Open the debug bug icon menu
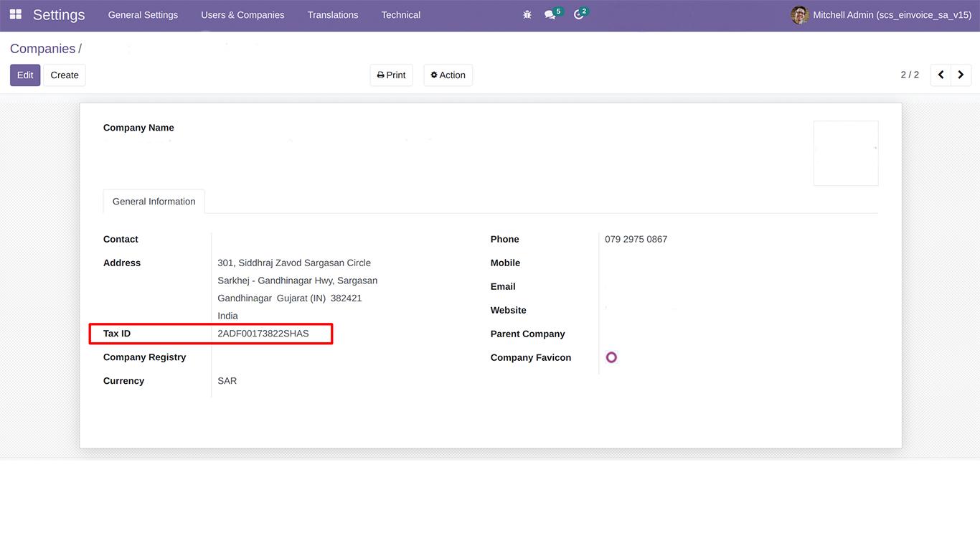 coord(527,14)
